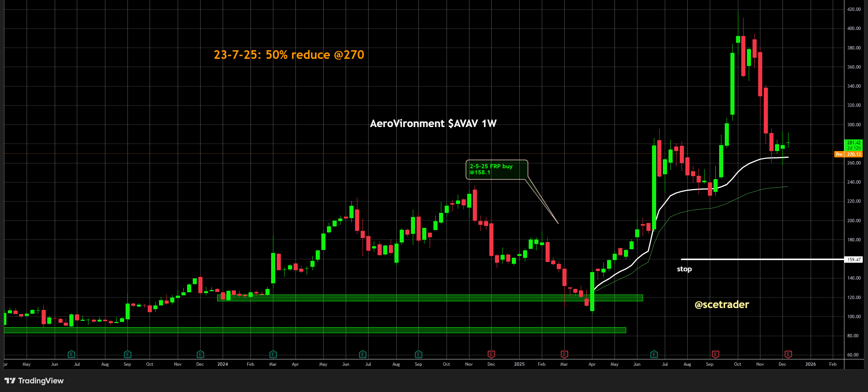
Task: Select the green earnings marker before Jul 2025
Action: (654, 354)
